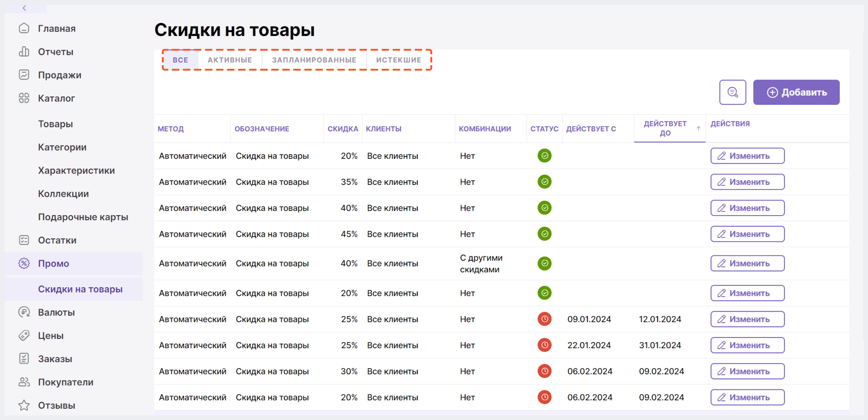This screenshot has height=420, width=868.
Task: Open Категории in sidebar
Action: click(62, 147)
